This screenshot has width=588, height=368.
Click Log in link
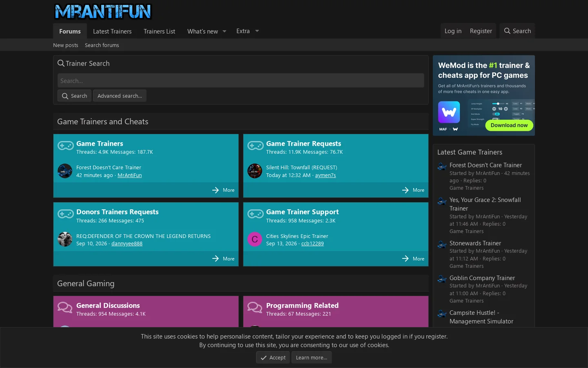453,31
